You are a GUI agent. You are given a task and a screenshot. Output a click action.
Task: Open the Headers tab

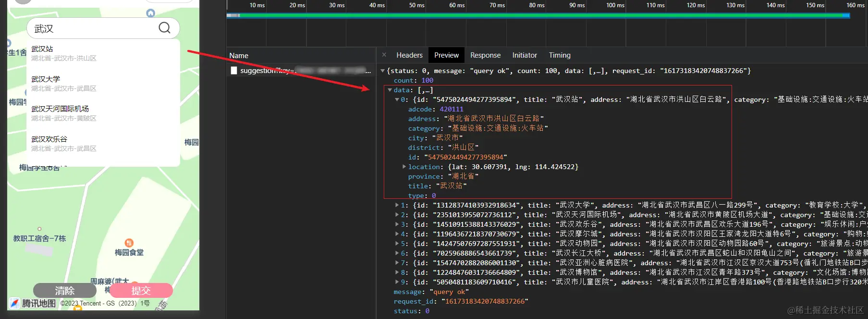[409, 55]
